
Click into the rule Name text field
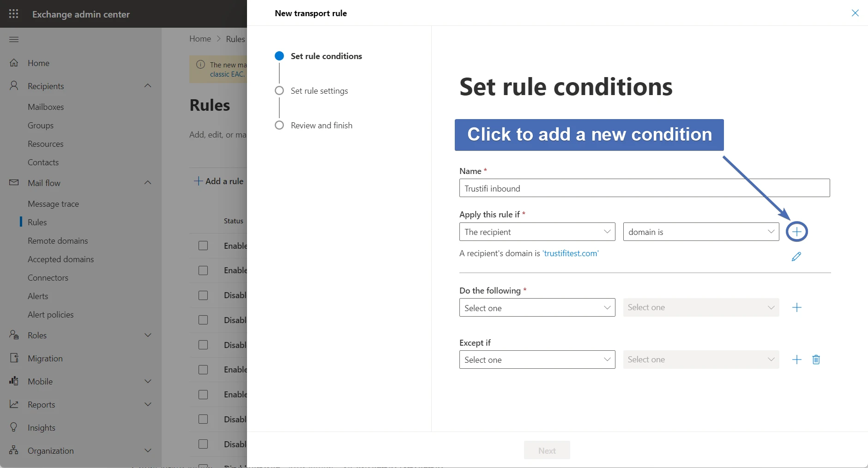click(x=644, y=188)
